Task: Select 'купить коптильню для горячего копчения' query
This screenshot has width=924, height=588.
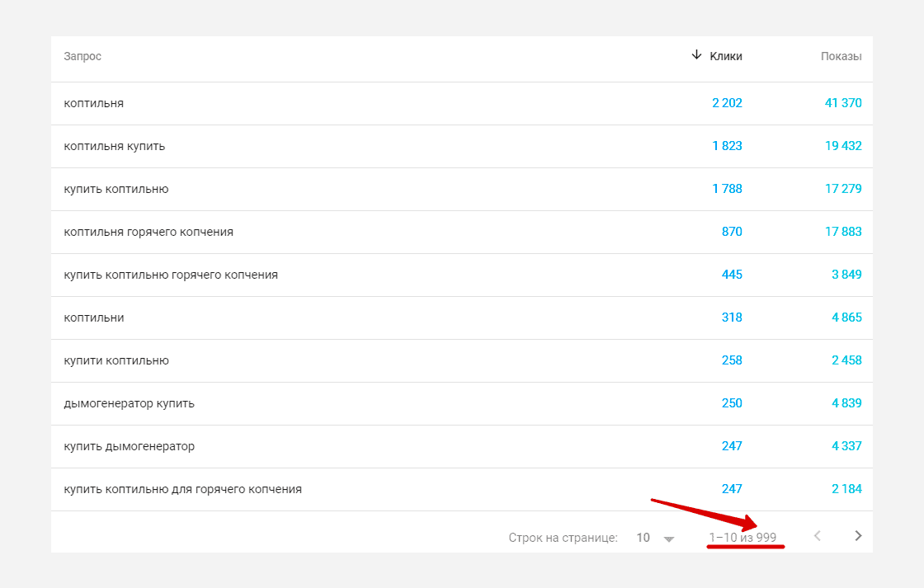Action: [x=182, y=490]
